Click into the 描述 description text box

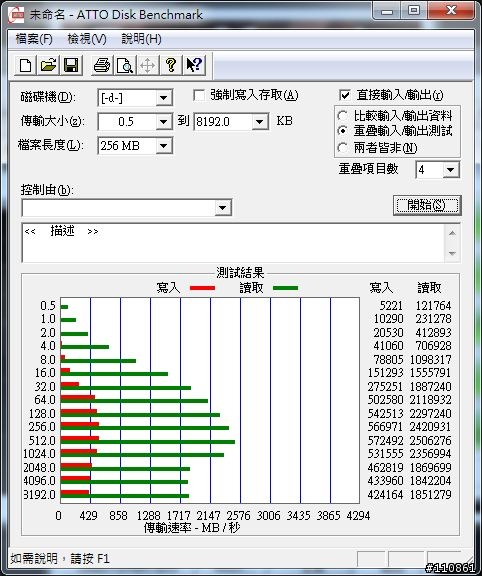233,242
